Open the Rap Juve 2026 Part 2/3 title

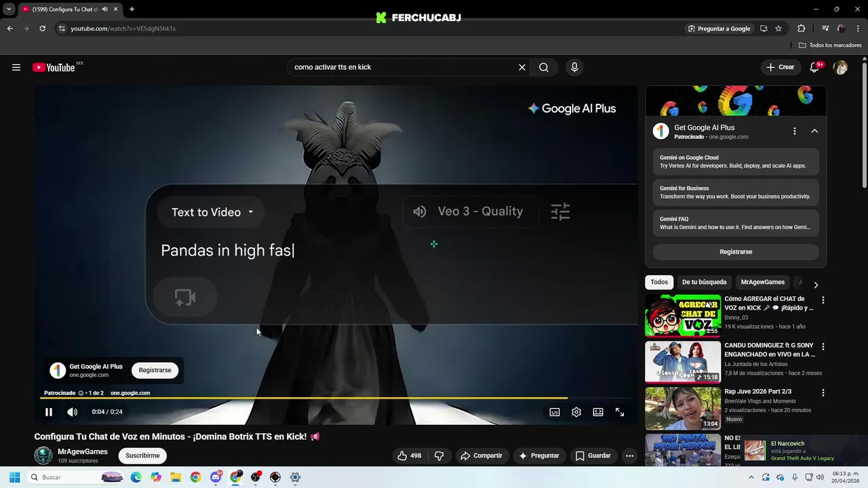tap(757, 391)
